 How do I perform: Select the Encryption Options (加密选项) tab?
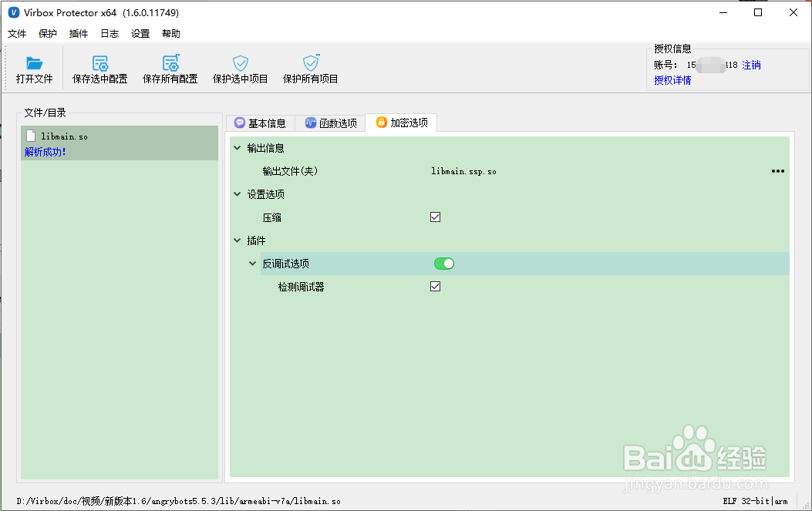pyautogui.click(x=401, y=123)
